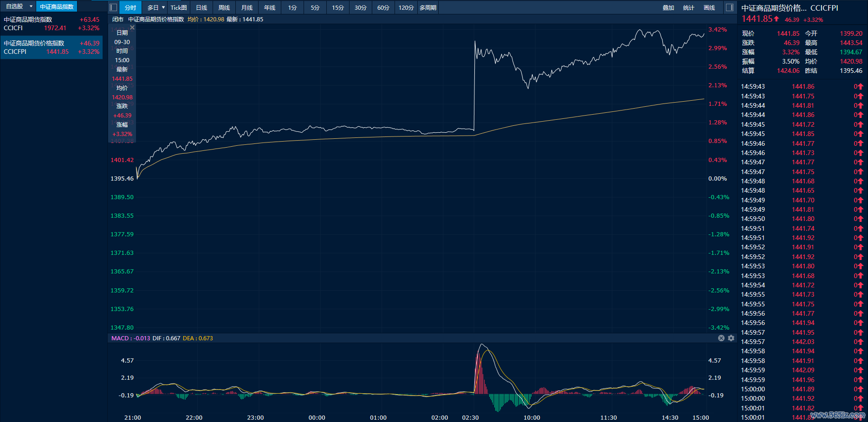Image resolution: width=868 pixels, height=422 pixels.
Task: Toggle the 叠加 overlay option
Action: (668, 7)
